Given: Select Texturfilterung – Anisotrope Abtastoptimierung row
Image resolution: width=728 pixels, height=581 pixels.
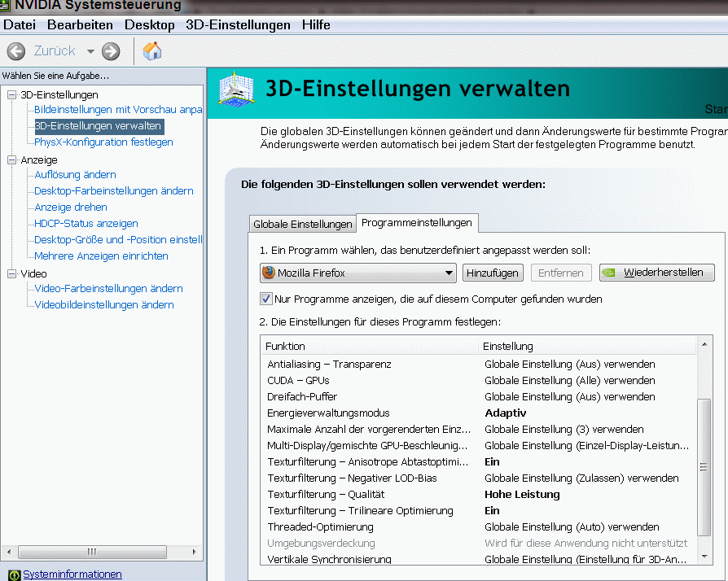Looking at the screenshot, I should click(478, 461).
